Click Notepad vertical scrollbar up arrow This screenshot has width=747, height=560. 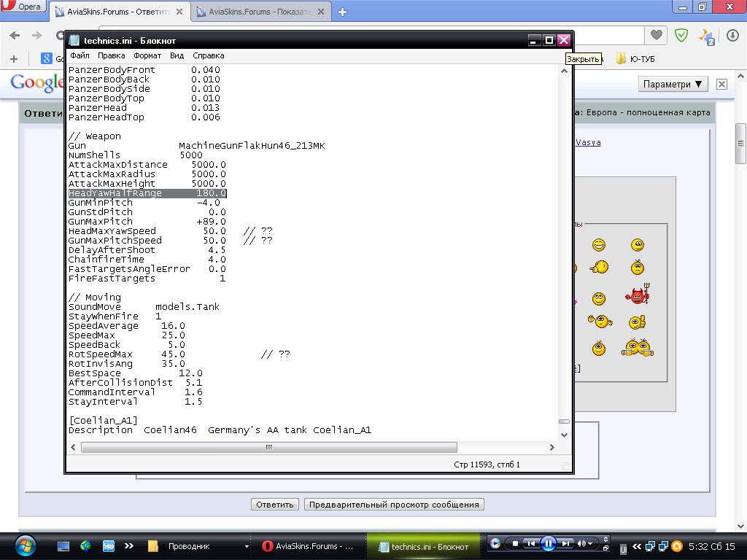(564, 71)
